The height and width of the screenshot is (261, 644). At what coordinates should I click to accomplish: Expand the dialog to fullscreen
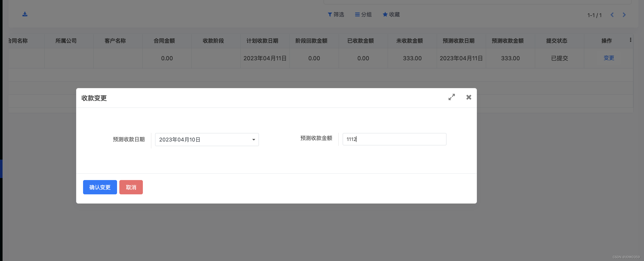pyautogui.click(x=452, y=97)
